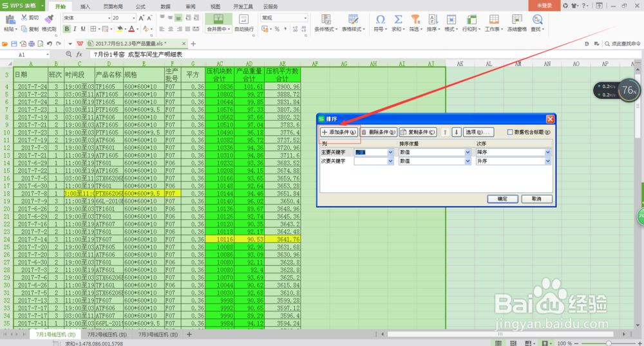Open primary keyword sort-basis dropdown (数值)
Image resolution: width=644 pixels, height=346 pixels.
468,152
